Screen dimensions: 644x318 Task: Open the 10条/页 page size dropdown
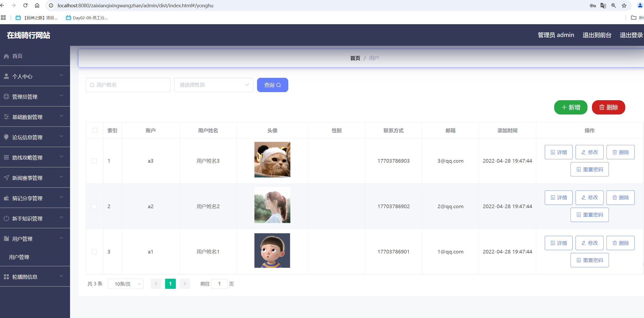[126, 284]
